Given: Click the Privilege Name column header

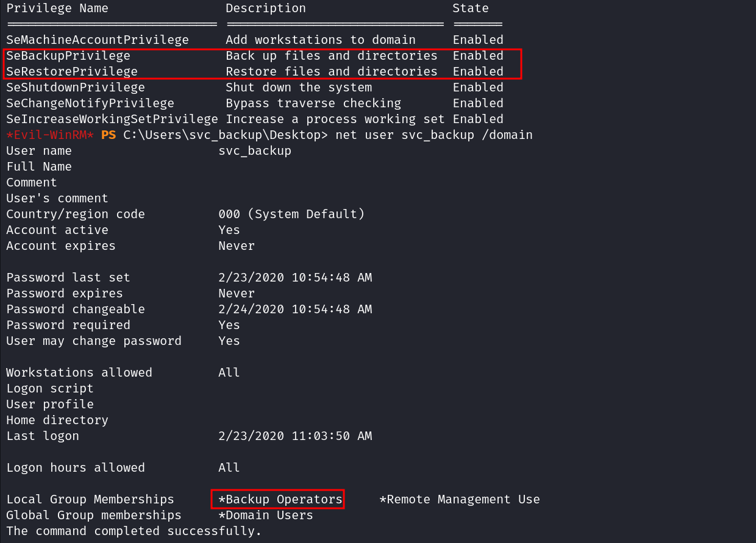Looking at the screenshot, I should (57, 8).
